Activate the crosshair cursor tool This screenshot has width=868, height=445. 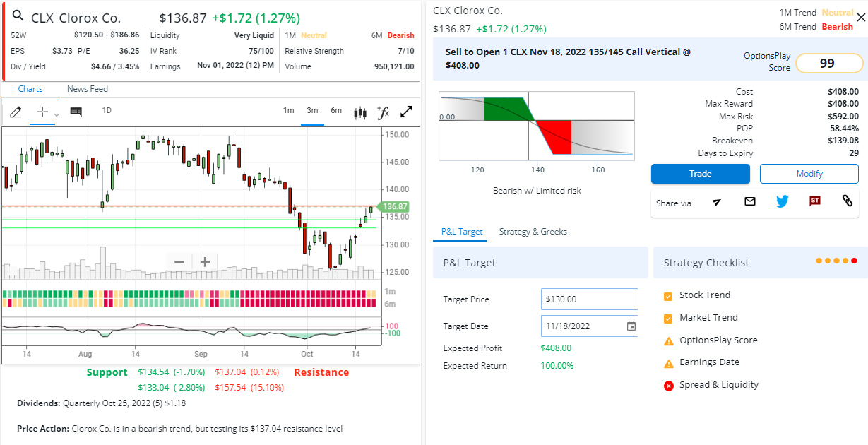[42, 112]
